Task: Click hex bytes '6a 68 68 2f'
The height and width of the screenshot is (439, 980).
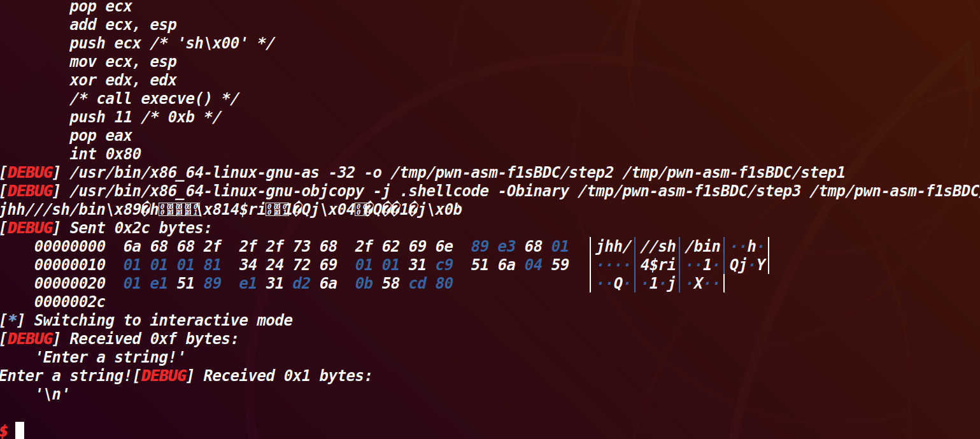Action: click(172, 247)
